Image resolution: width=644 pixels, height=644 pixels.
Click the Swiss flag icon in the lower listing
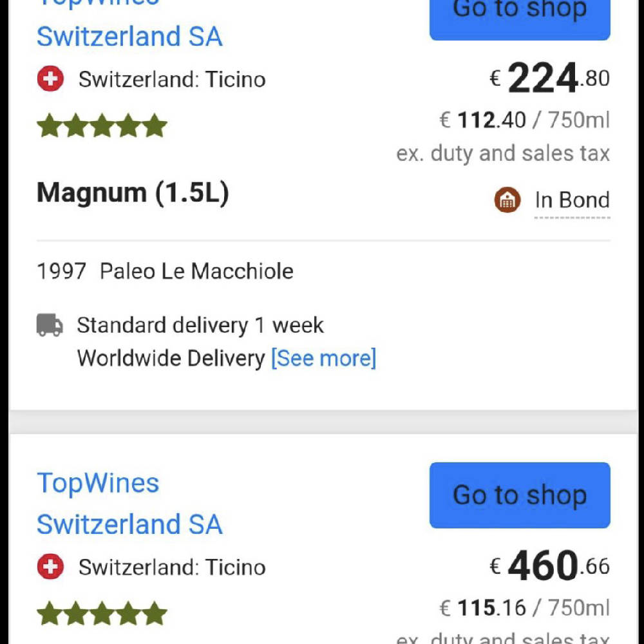click(x=50, y=567)
